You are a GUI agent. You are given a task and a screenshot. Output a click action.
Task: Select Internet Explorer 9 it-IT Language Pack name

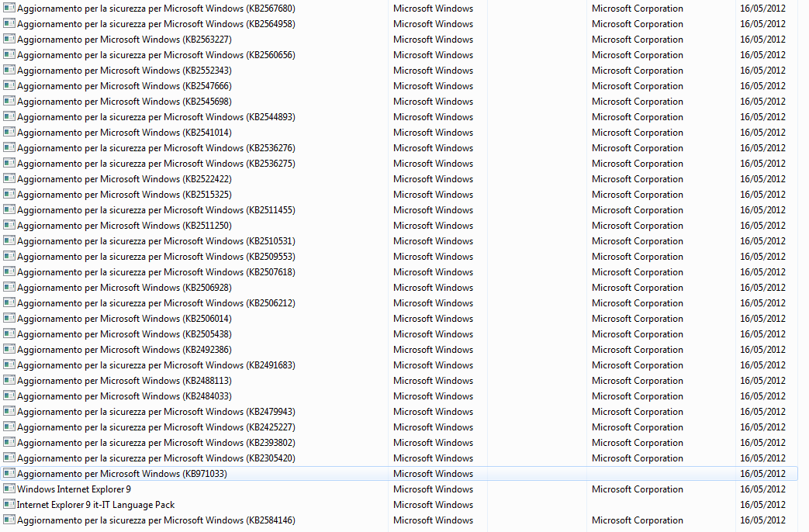(x=96, y=505)
